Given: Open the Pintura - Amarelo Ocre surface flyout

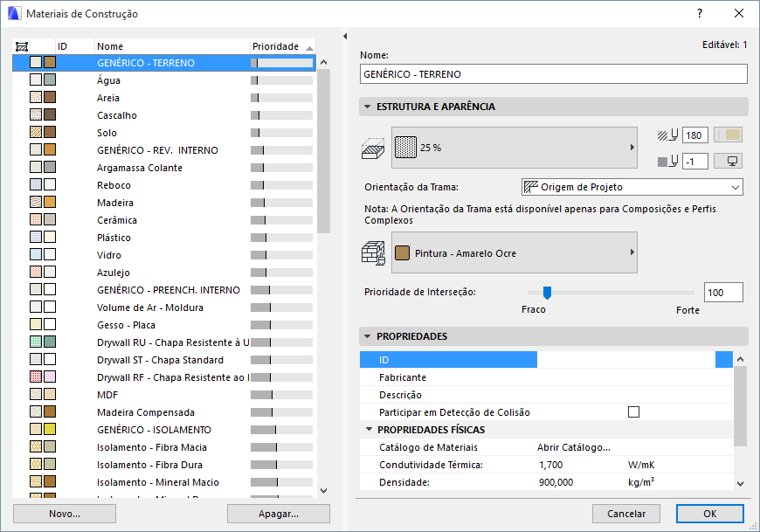Looking at the screenshot, I should pyautogui.click(x=632, y=252).
